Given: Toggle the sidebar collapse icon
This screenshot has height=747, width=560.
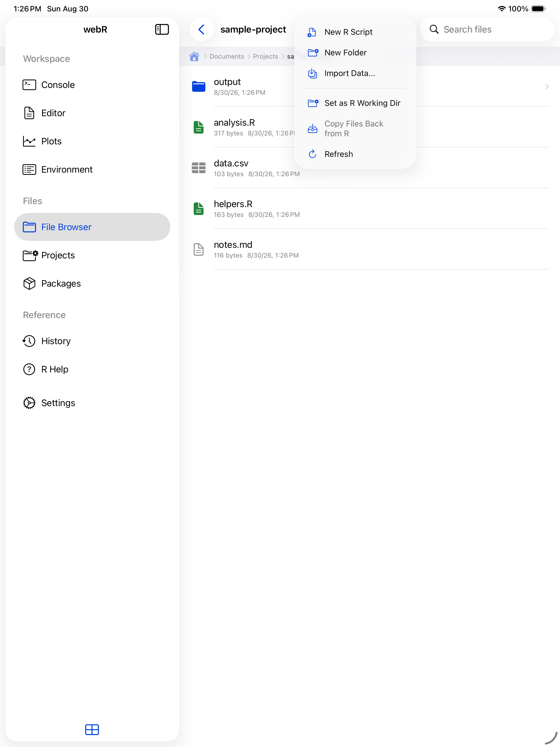Looking at the screenshot, I should pos(162,29).
